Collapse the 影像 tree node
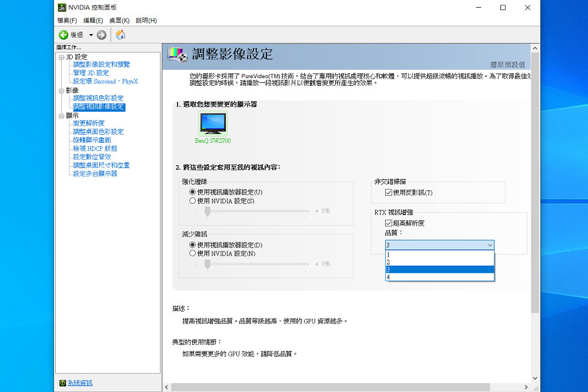The image size is (588, 392). pyautogui.click(x=61, y=91)
